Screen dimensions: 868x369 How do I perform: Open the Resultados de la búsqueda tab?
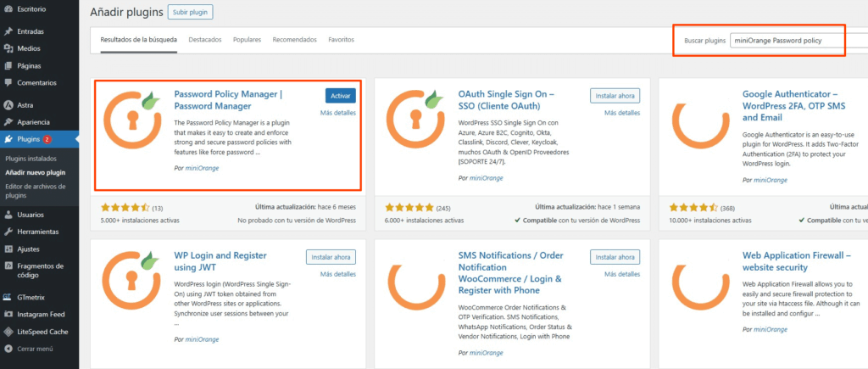tap(139, 40)
